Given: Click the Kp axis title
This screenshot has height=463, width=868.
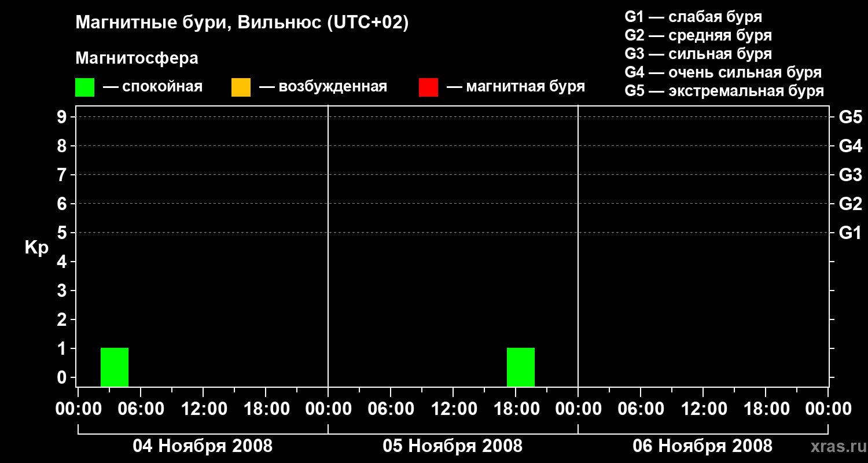Looking at the screenshot, I should [36, 248].
